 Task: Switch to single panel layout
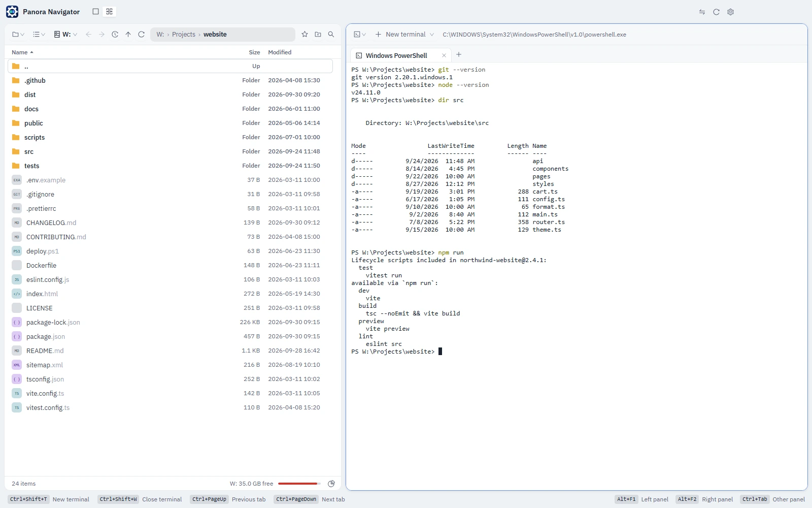pyautogui.click(x=95, y=12)
